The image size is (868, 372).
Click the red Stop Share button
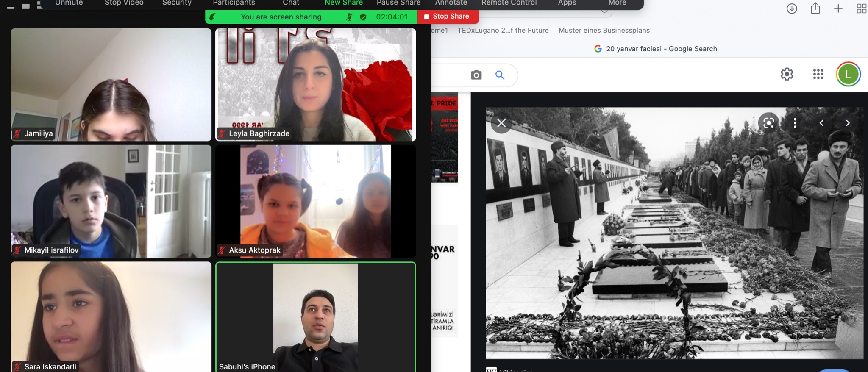448,17
